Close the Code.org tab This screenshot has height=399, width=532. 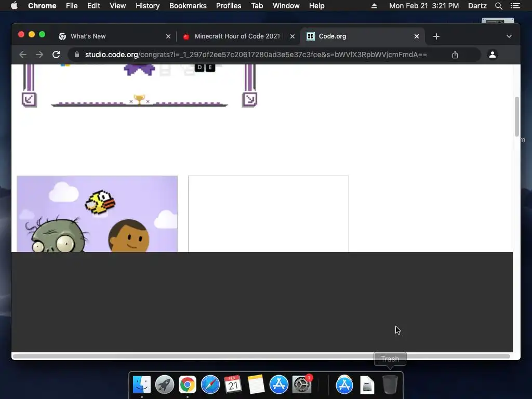point(417,36)
